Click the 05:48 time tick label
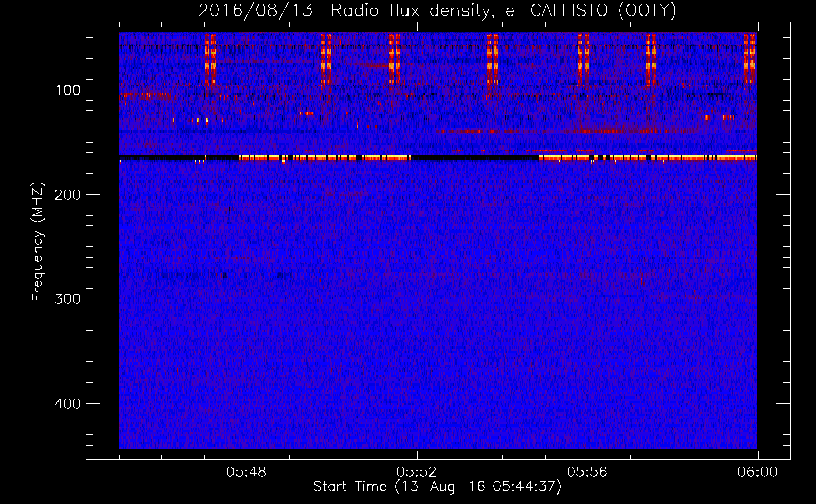Screen dimensions: 816x504 pyautogui.click(x=246, y=472)
